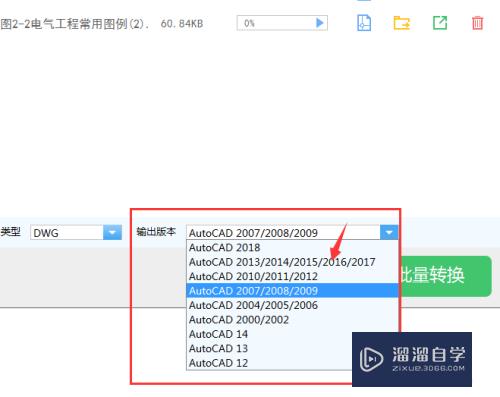Viewport: 500px width, 397px height.
Task: Open output folder with the yellow folder icon
Action: click(401, 23)
